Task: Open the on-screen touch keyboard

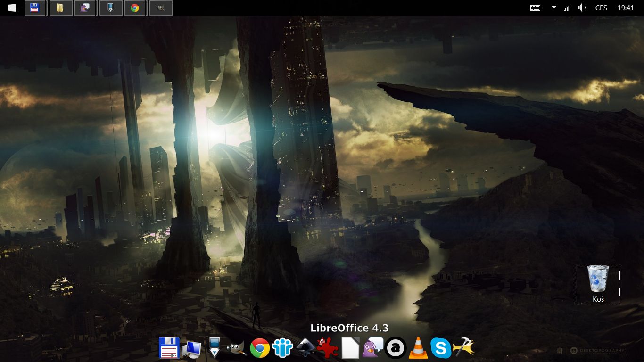Action: point(535,8)
